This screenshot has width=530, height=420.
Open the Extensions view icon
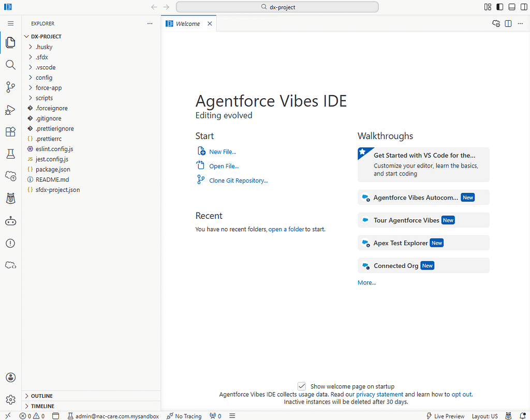pyautogui.click(x=10, y=132)
